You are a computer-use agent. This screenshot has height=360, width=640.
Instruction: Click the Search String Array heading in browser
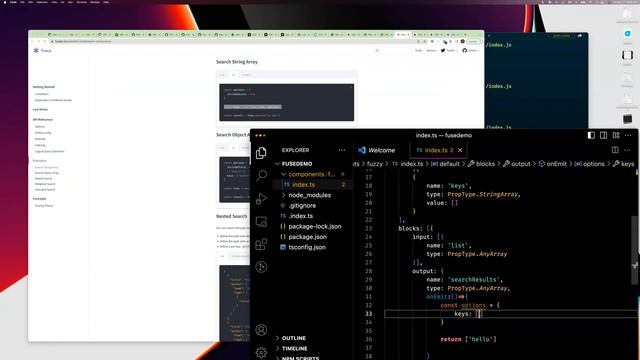click(237, 62)
